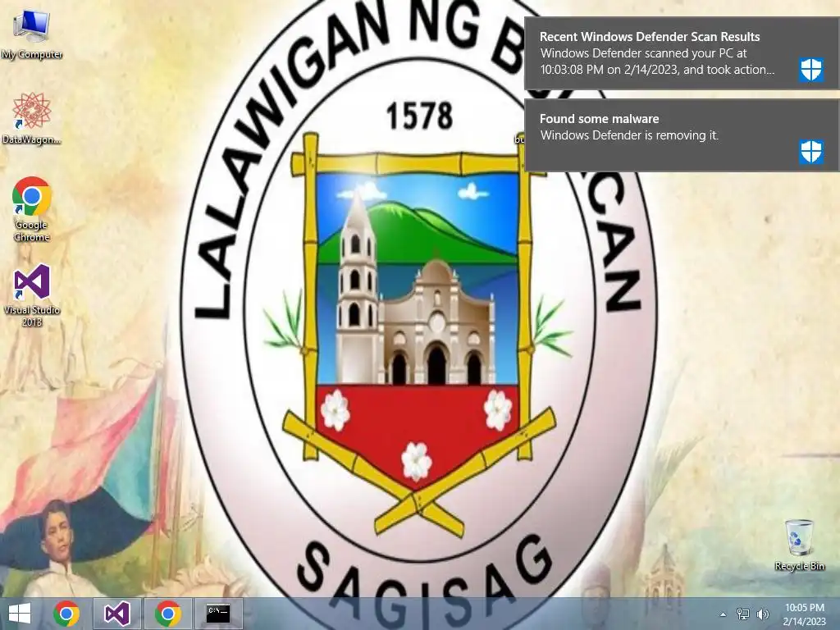Select the Google Chrome desktop shortcut
Viewport: 840px width, 630px height.
coord(32,209)
